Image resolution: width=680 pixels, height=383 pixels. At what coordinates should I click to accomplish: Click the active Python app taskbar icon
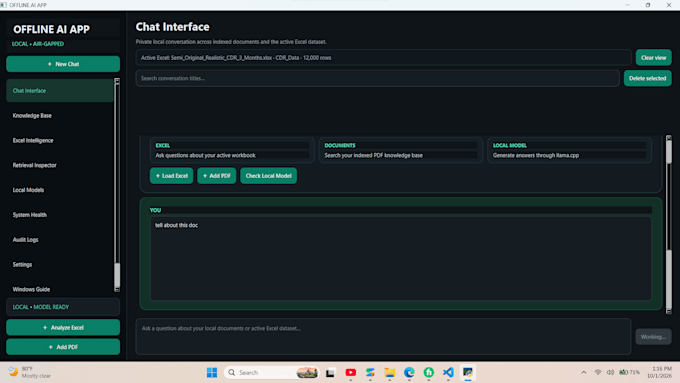[x=468, y=372]
